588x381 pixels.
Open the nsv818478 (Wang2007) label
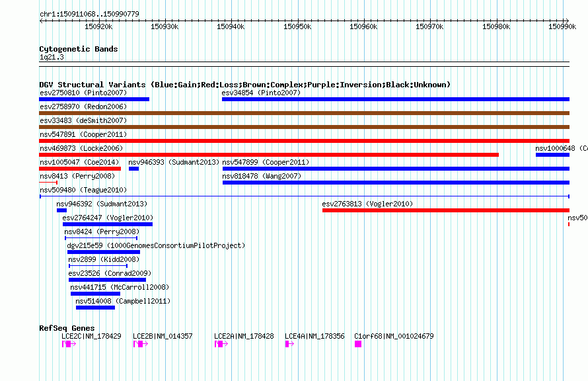coord(262,176)
